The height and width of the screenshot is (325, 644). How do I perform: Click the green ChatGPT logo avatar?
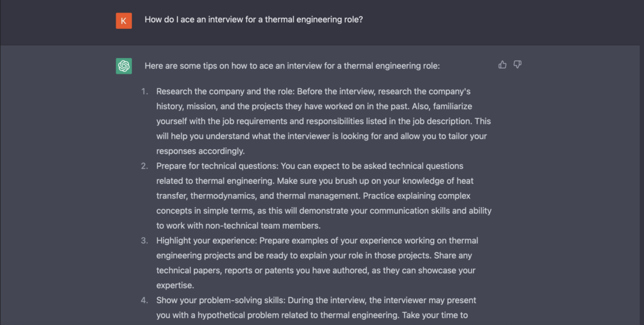tap(124, 66)
